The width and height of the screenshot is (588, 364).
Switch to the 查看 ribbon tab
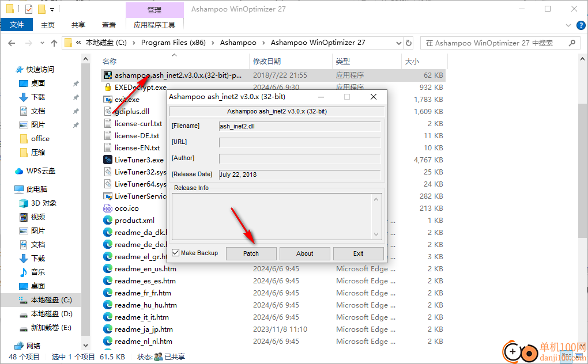(109, 25)
